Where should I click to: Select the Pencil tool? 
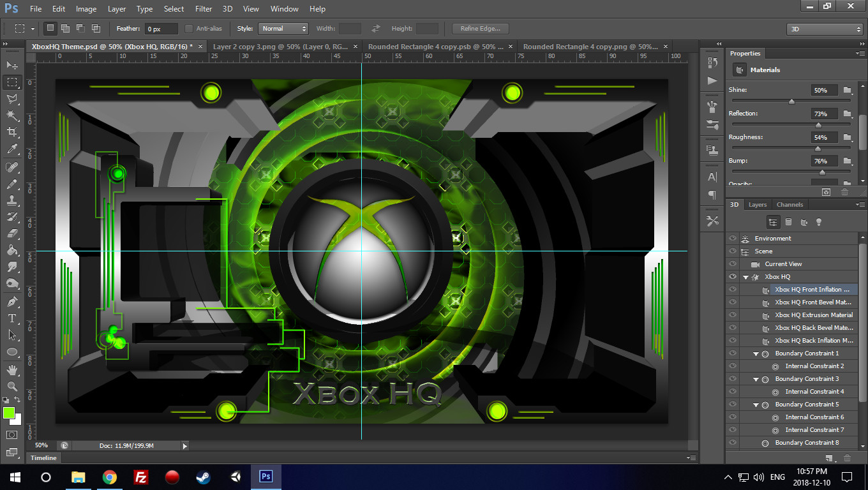point(12,184)
